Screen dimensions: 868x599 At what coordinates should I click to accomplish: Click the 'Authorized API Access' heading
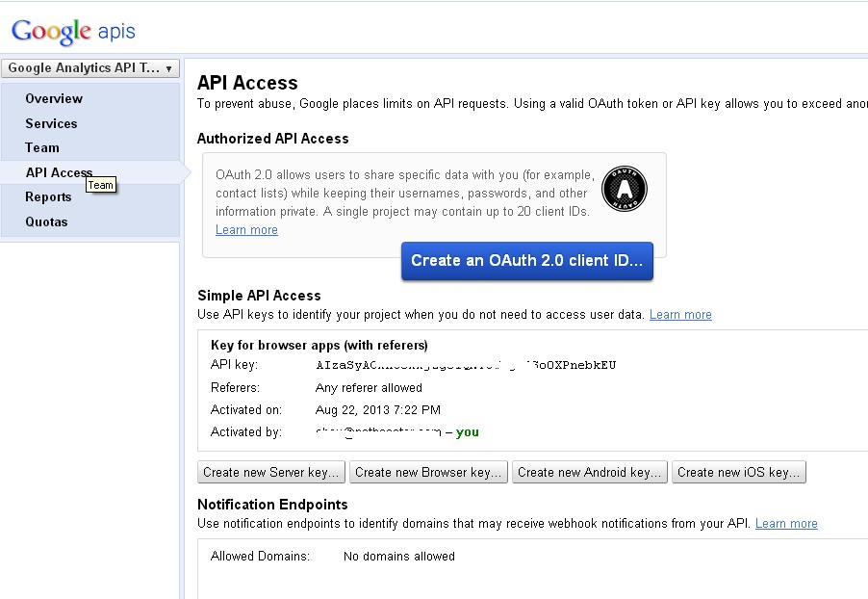(273, 139)
